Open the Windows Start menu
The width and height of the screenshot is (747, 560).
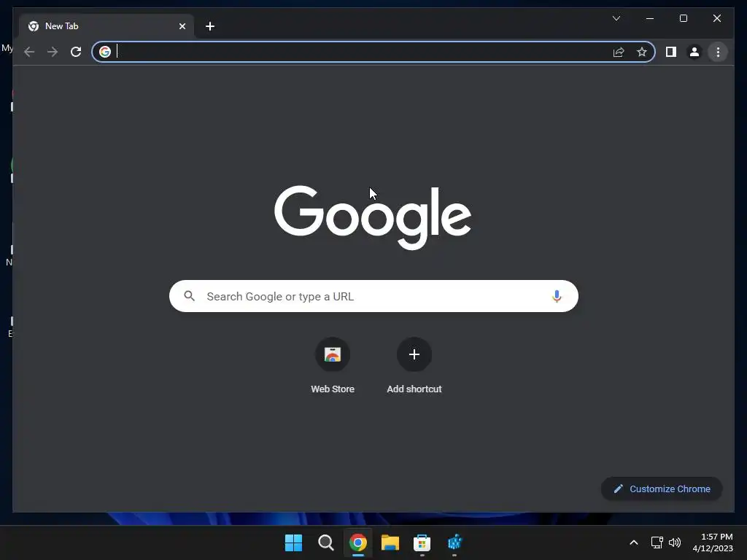point(293,542)
